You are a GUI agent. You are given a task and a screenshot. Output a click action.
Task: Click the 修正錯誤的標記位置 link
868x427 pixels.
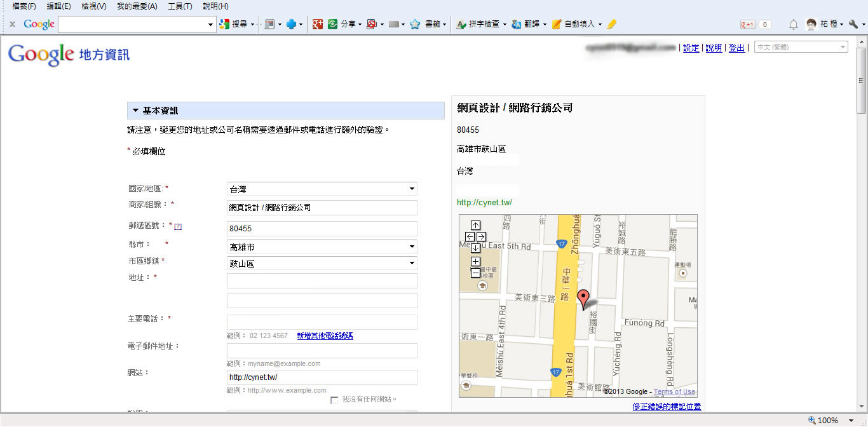click(x=667, y=407)
